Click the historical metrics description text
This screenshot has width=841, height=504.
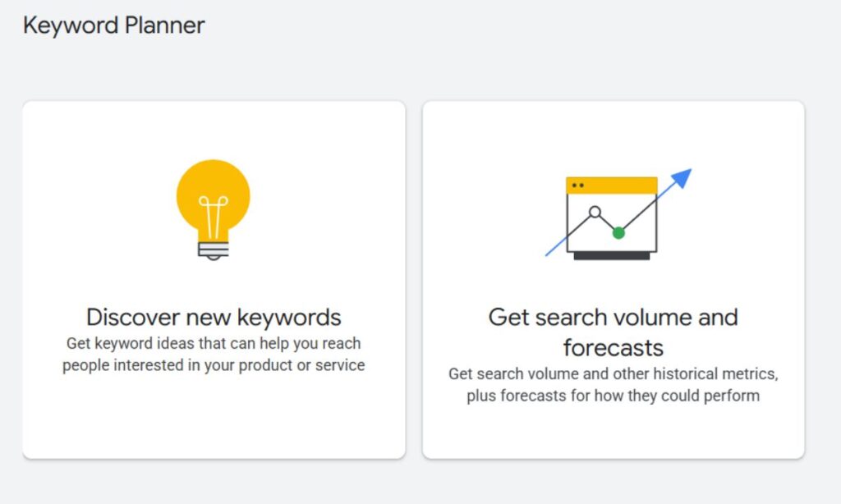click(614, 386)
